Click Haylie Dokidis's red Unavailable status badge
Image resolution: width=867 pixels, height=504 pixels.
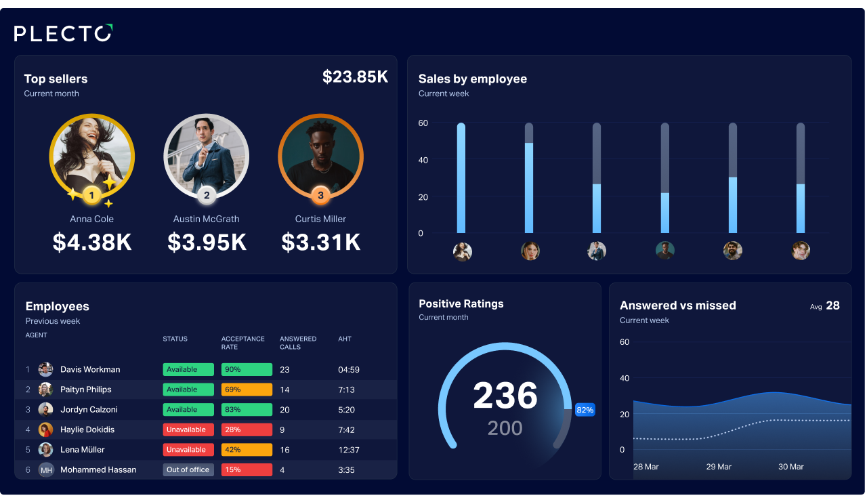point(188,430)
